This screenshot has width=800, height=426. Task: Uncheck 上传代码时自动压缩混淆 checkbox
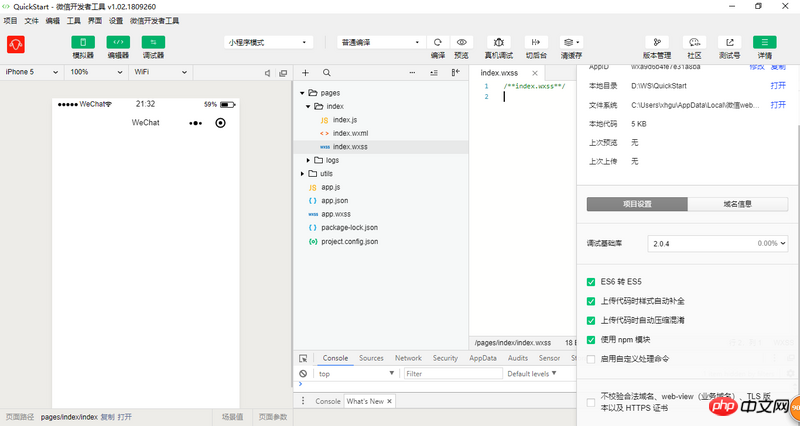point(591,320)
